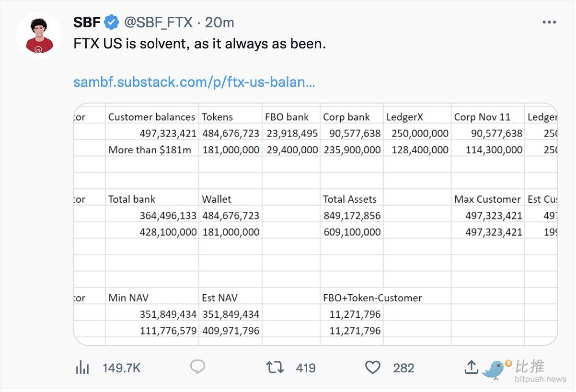576x392 pixels.
Task: Open the balance sheet image preview
Action: point(315,224)
